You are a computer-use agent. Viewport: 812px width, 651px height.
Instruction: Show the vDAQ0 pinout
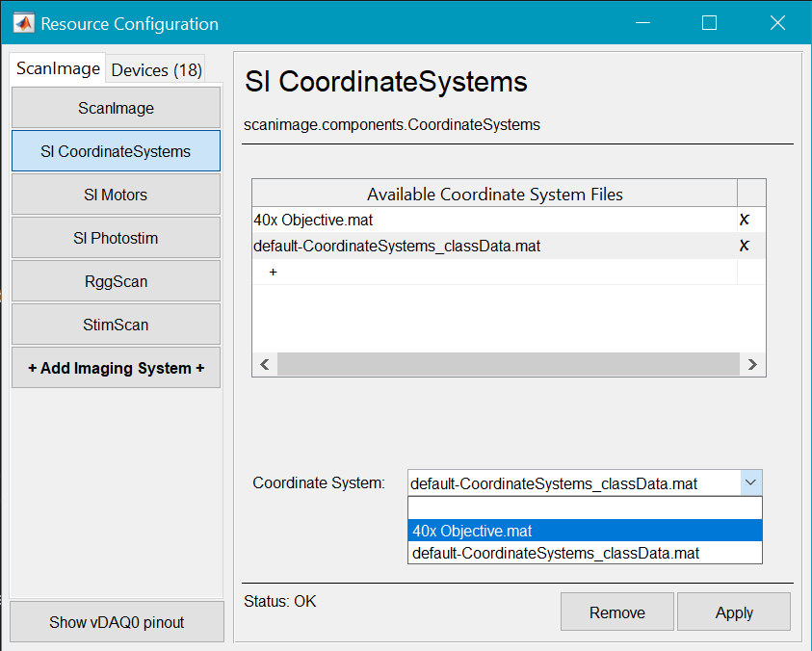[x=116, y=621]
